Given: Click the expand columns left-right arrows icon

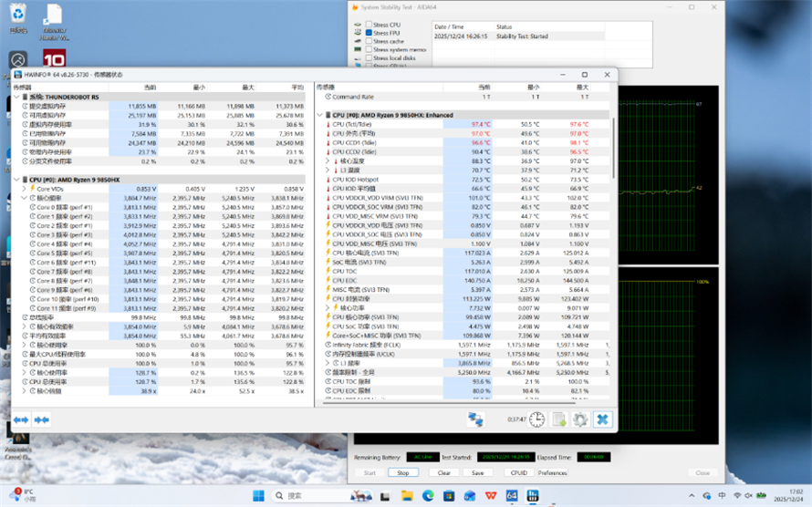Looking at the screenshot, I should pos(20,419).
